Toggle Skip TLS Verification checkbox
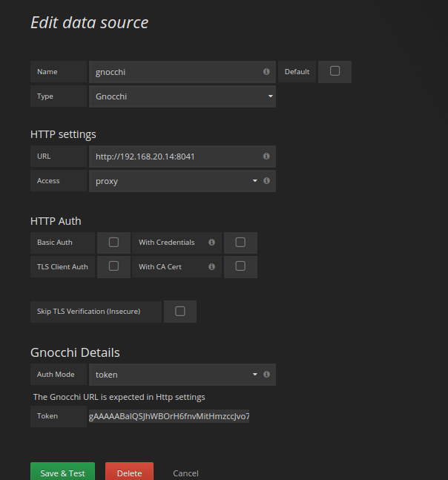 click(179, 312)
